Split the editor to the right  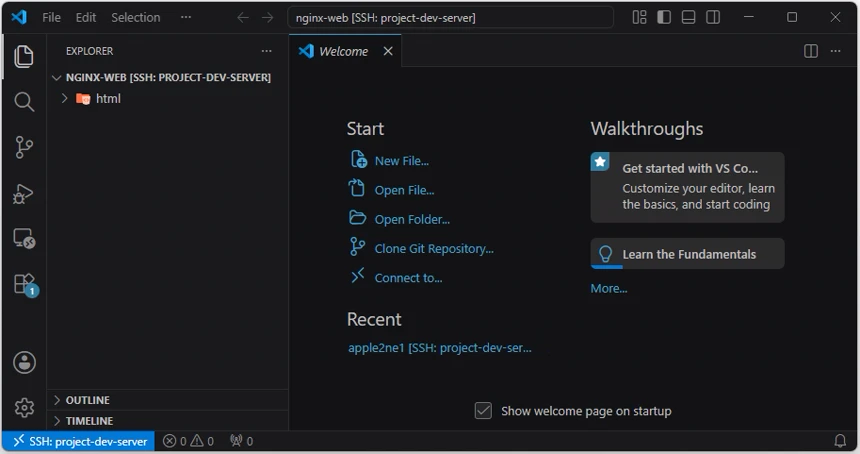(811, 51)
